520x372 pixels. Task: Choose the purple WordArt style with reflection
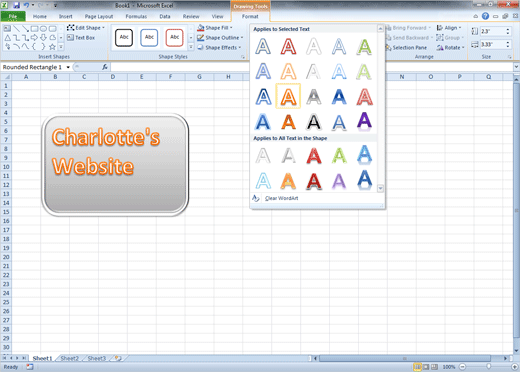click(364, 121)
